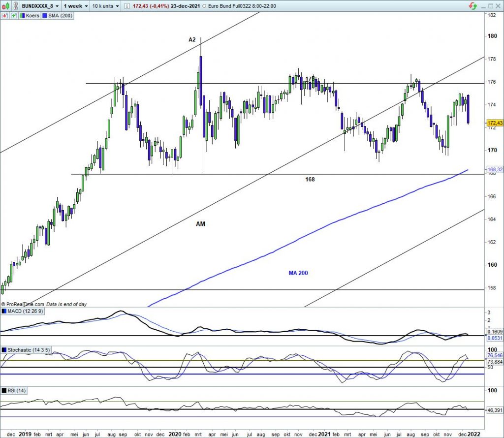This screenshot has width=504, height=438.
Task: Click the red-green refresh arrows icon
Action: (x=473, y=6)
